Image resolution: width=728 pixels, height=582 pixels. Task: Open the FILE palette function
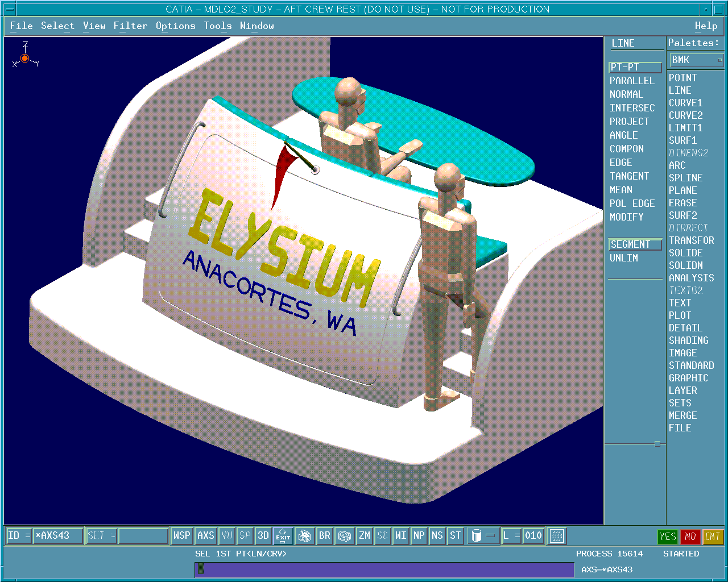pyautogui.click(x=680, y=428)
